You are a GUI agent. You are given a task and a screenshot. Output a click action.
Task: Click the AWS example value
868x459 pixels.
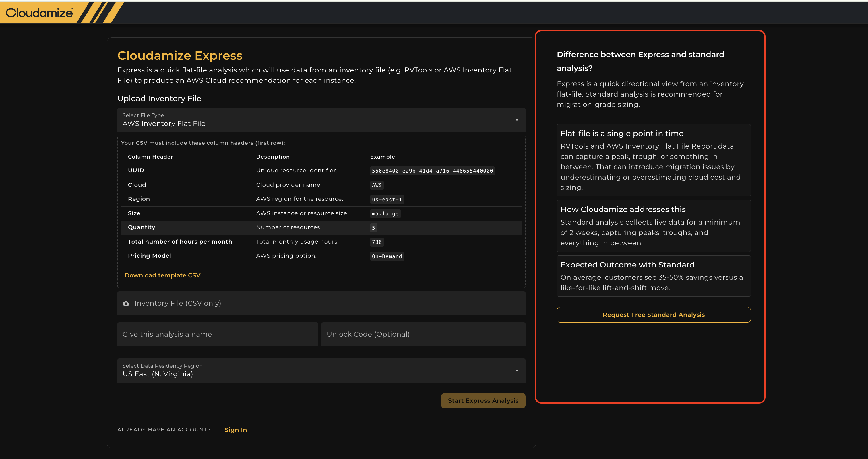click(x=377, y=185)
